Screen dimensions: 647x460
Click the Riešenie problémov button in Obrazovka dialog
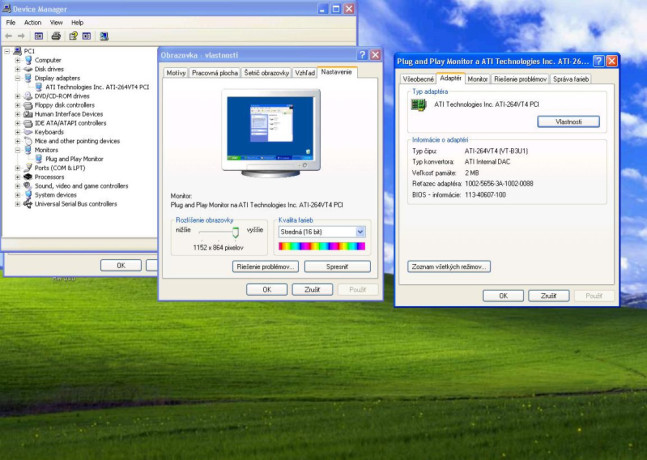[x=265, y=267]
